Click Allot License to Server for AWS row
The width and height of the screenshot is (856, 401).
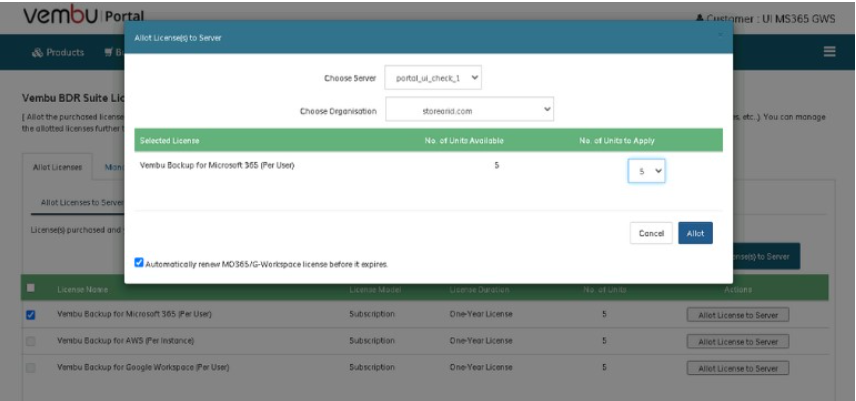click(738, 342)
